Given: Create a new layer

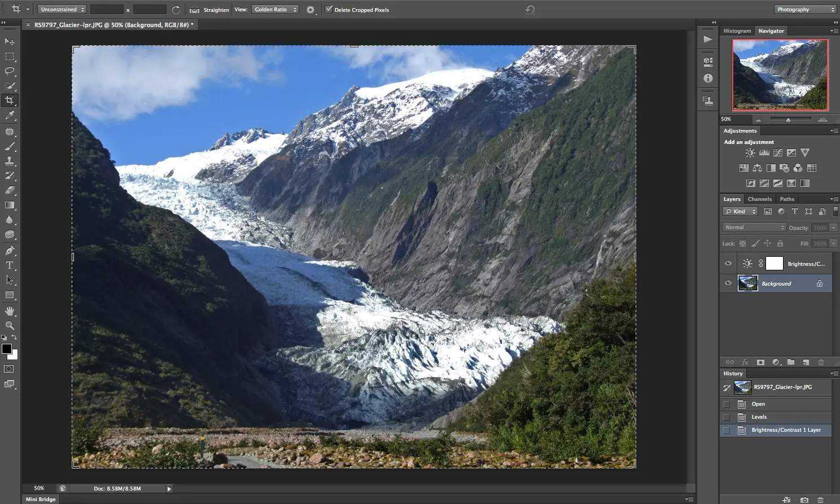Looking at the screenshot, I should (x=806, y=362).
